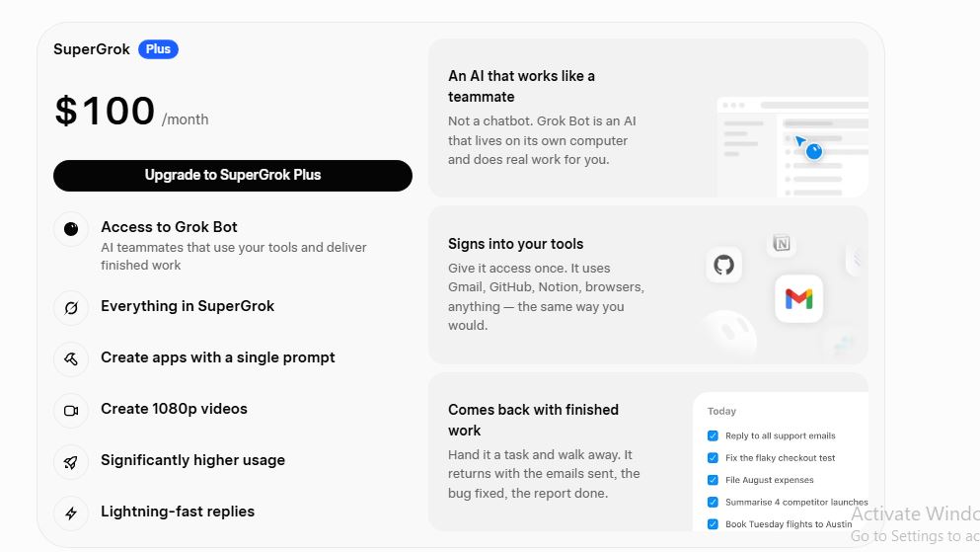The image size is (980, 552).
Task: Click the rocket icon for higher usage
Action: tap(71, 462)
